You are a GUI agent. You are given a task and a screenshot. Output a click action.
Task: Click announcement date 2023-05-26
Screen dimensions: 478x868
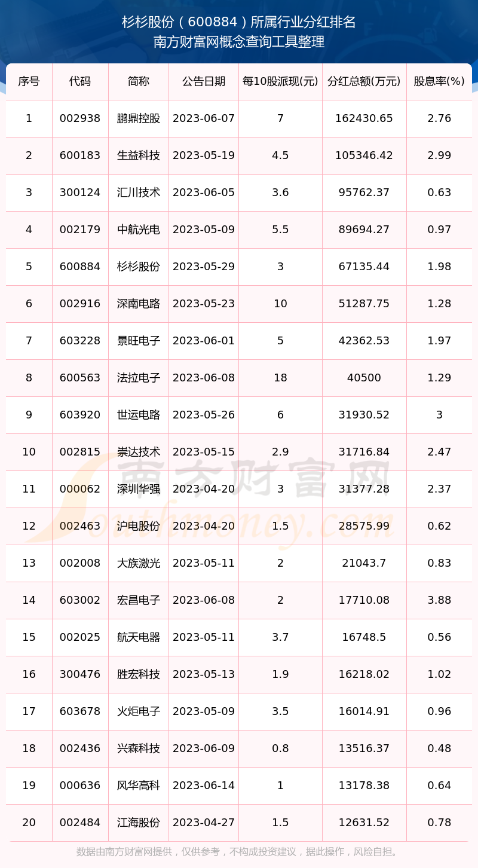click(204, 415)
